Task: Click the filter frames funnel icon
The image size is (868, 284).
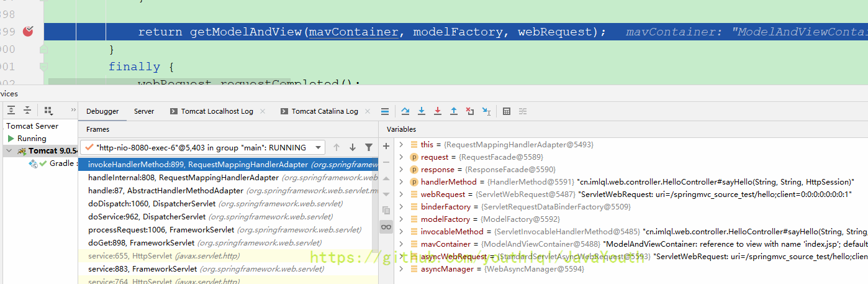Action: coord(369,147)
